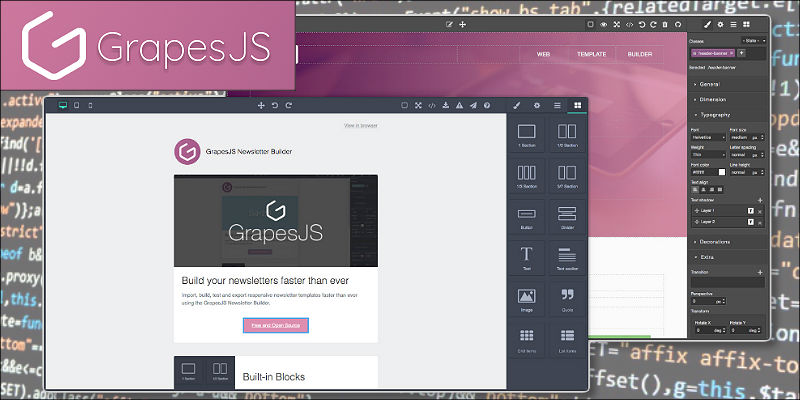Select the Button block

527,217
